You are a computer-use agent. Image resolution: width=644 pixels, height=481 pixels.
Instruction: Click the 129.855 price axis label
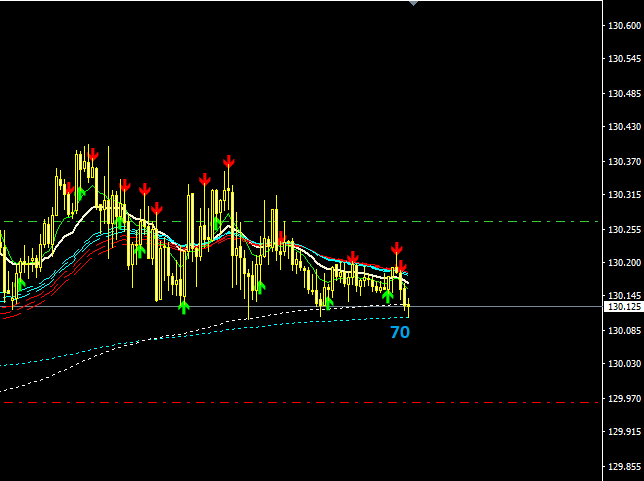(x=624, y=467)
